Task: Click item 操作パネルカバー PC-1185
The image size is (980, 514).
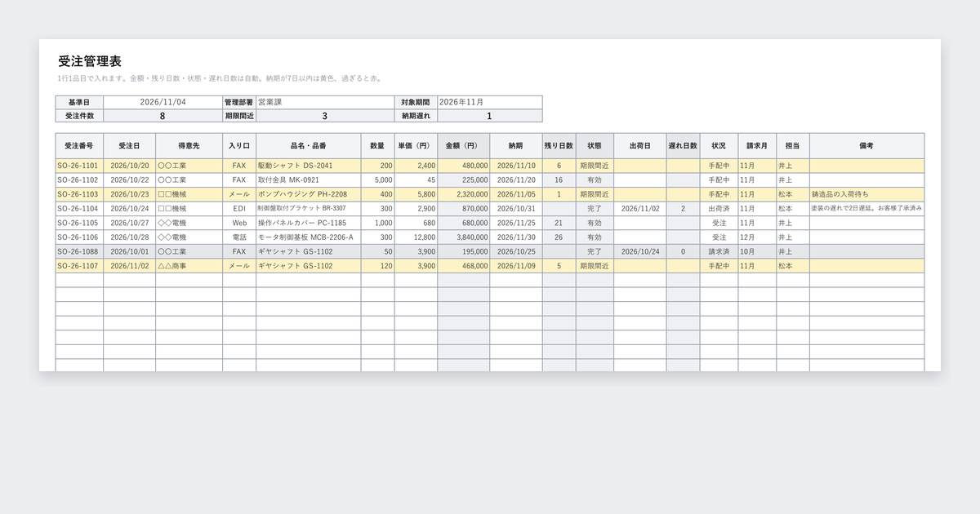Action: 309,223
